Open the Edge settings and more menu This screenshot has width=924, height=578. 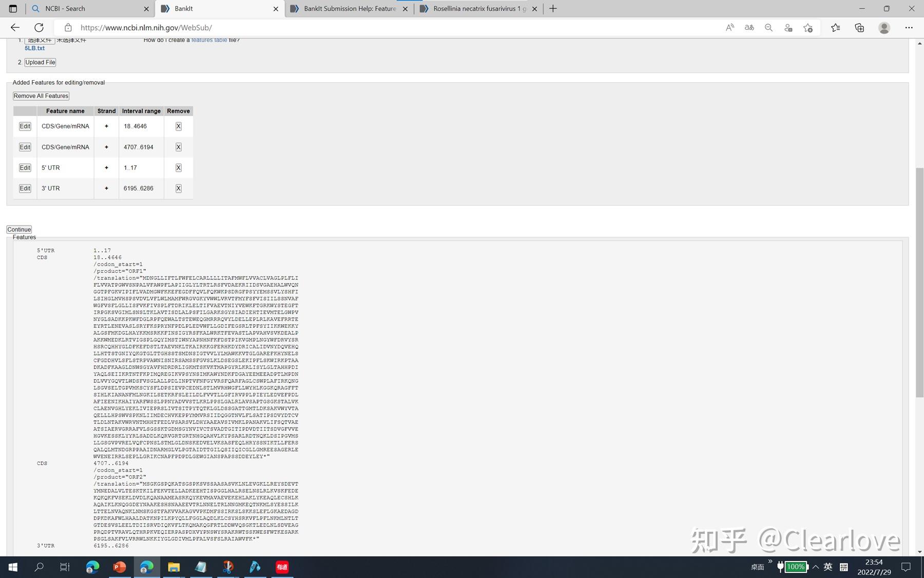(x=908, y=27)
